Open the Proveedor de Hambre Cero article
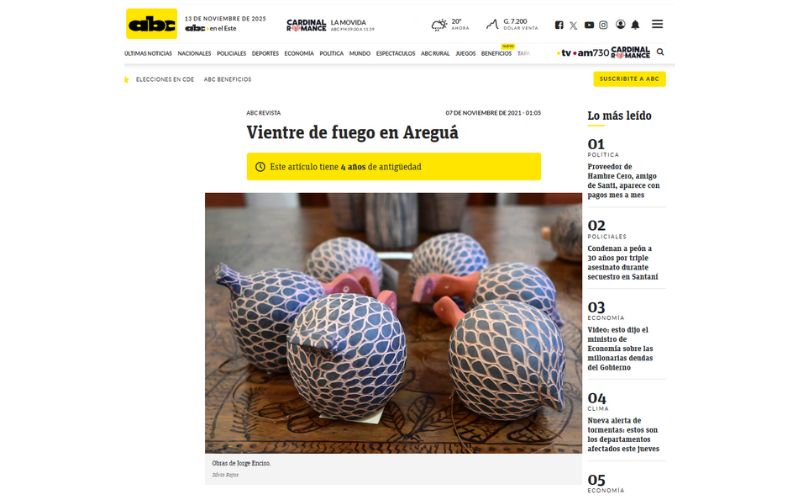Screen dimensions: 800x500 point(623,181)
